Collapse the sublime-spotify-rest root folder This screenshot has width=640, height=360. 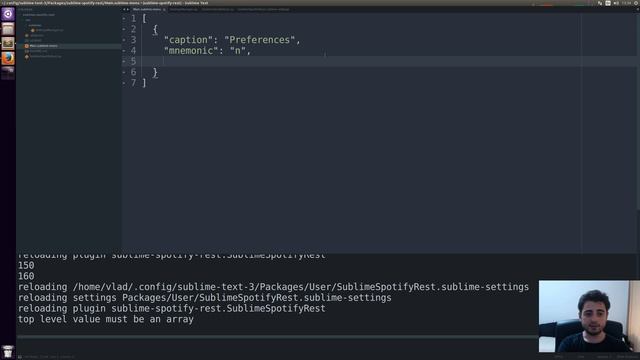(x=38, y=15)
